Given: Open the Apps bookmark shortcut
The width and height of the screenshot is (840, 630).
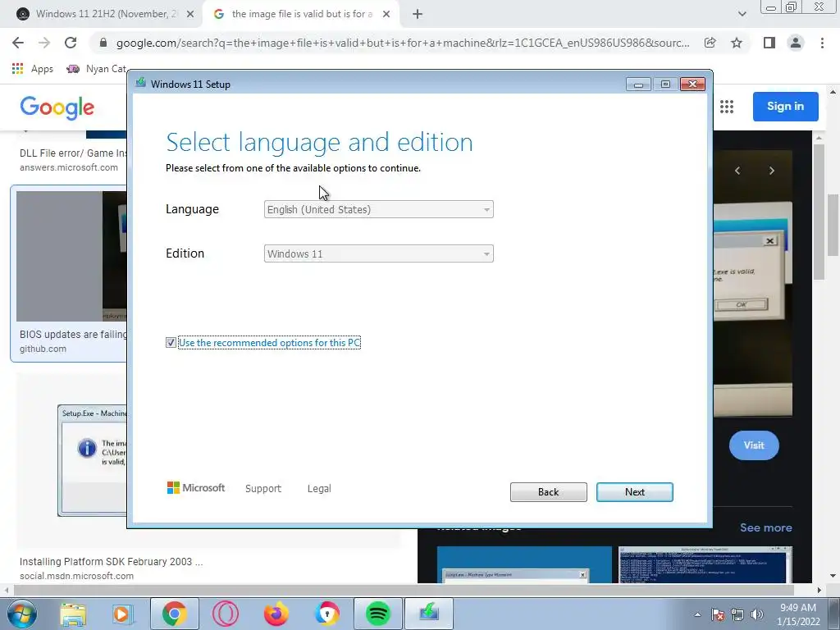Looking at the screenshot, I should tap(33, 69).
